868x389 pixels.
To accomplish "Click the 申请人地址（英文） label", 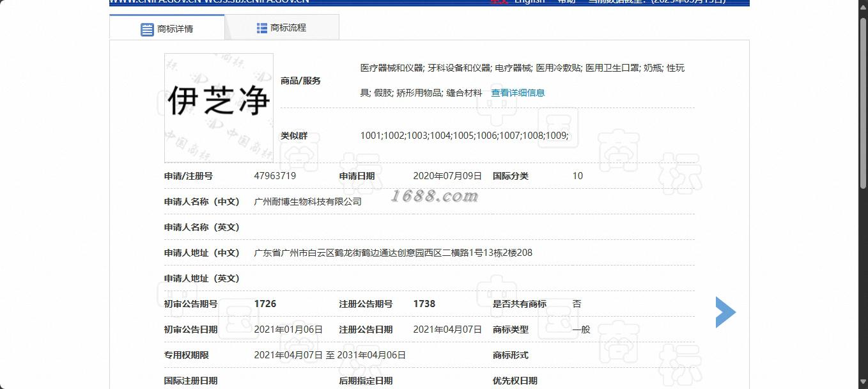I will pyautogui.click(x=202, y=278).
